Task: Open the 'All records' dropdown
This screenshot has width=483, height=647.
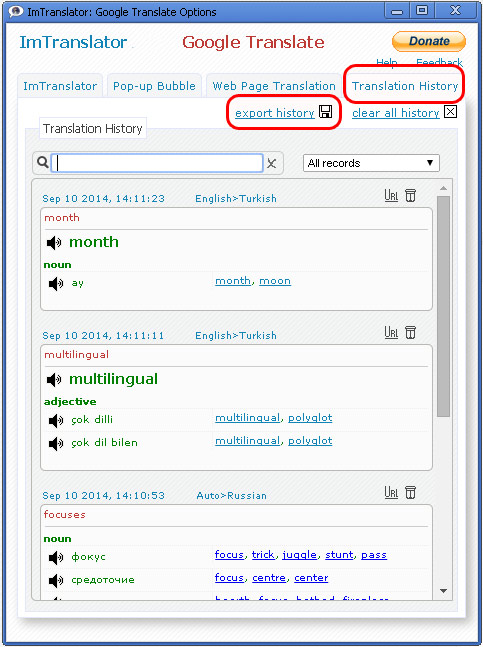Action: pos(371,163)
